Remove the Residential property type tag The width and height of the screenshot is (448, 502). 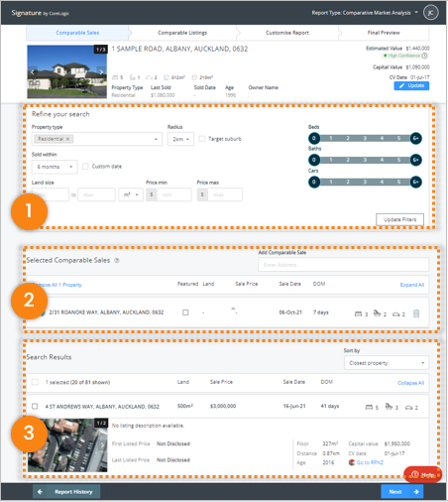point(67,139)
